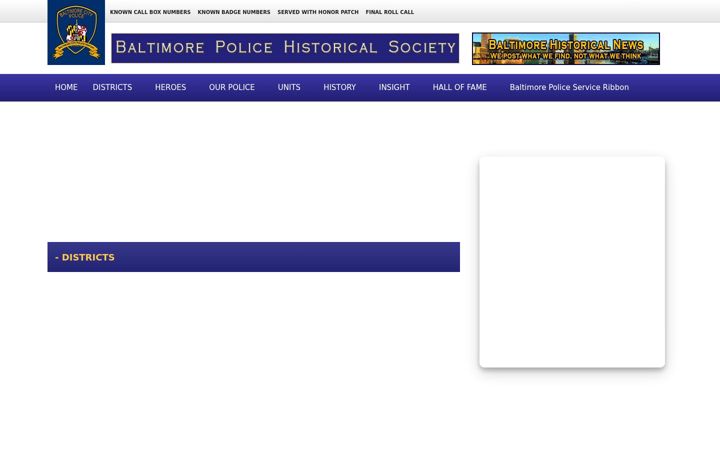Open the History menu
This screenshot has height=450, width=720.
(x=339, y=87)
